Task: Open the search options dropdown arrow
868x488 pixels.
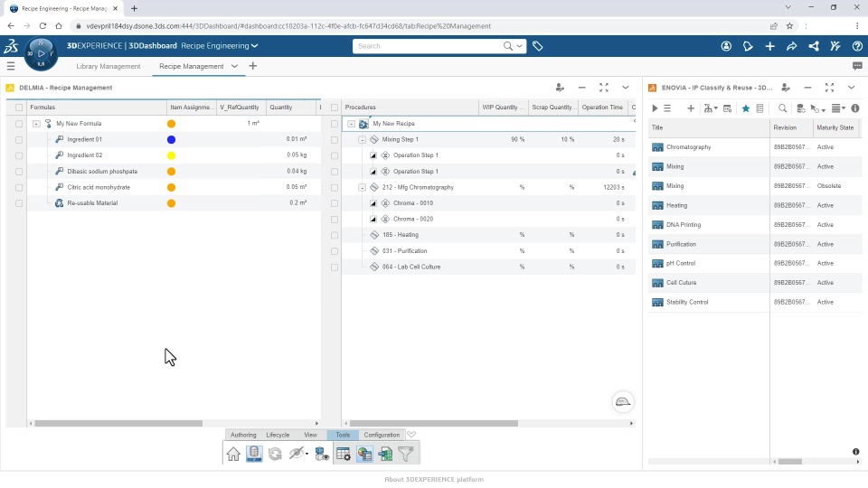Action: tap(519, 46)
